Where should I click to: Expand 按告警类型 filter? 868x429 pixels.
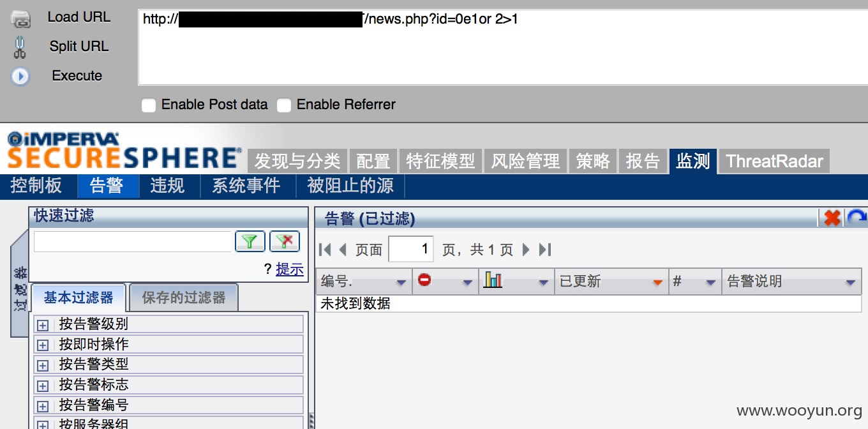coord(43,366)
